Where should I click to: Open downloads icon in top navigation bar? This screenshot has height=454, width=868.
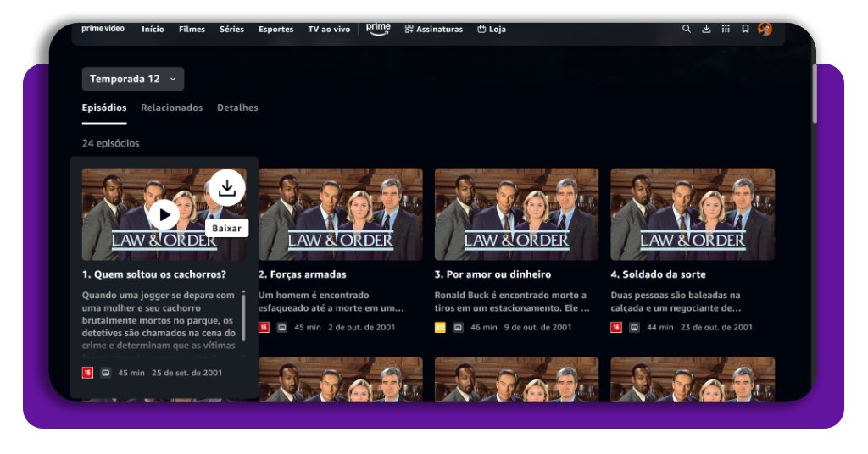point(706,29)
